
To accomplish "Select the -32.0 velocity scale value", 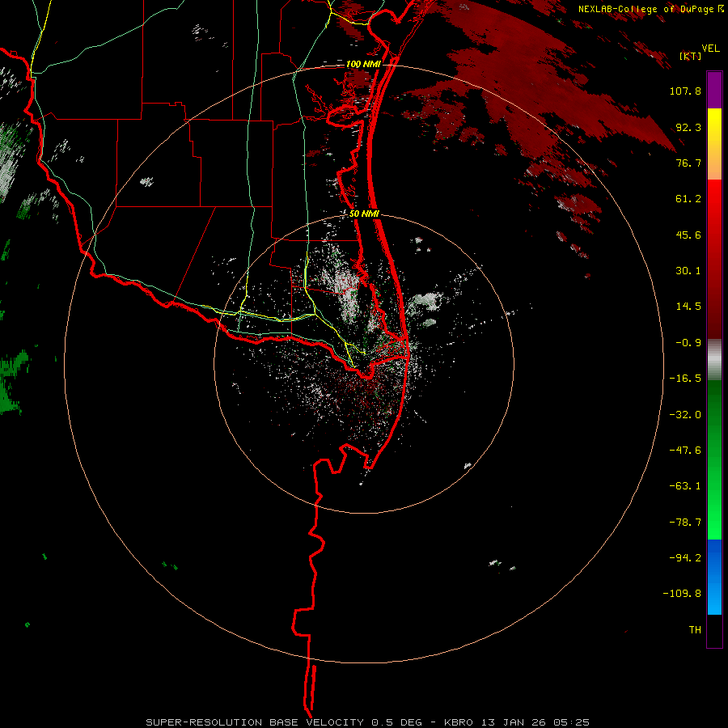I will 685,415.
